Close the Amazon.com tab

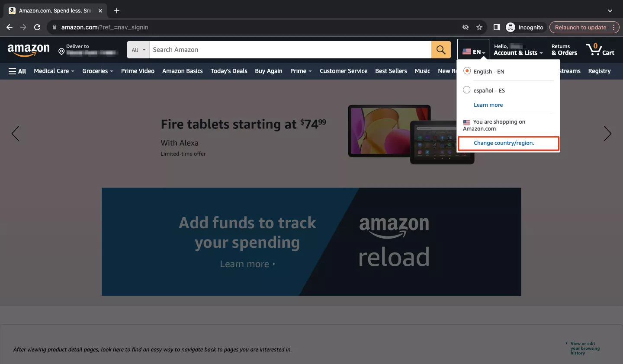100,11
